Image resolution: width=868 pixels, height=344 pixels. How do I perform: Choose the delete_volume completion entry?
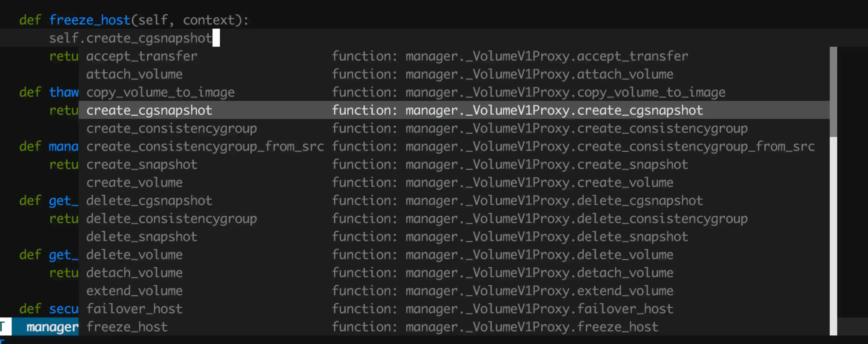pyautogui.click(x=134, y=255)
